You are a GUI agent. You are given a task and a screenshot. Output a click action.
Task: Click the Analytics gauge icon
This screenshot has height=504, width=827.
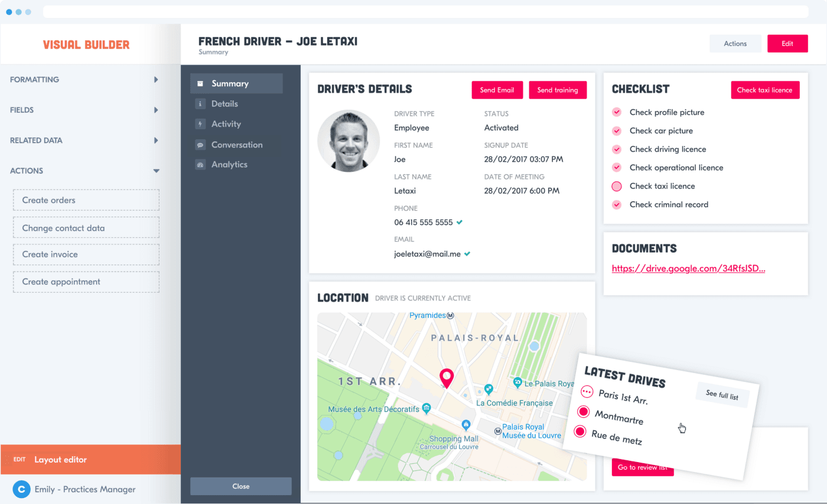click(200, 165)
